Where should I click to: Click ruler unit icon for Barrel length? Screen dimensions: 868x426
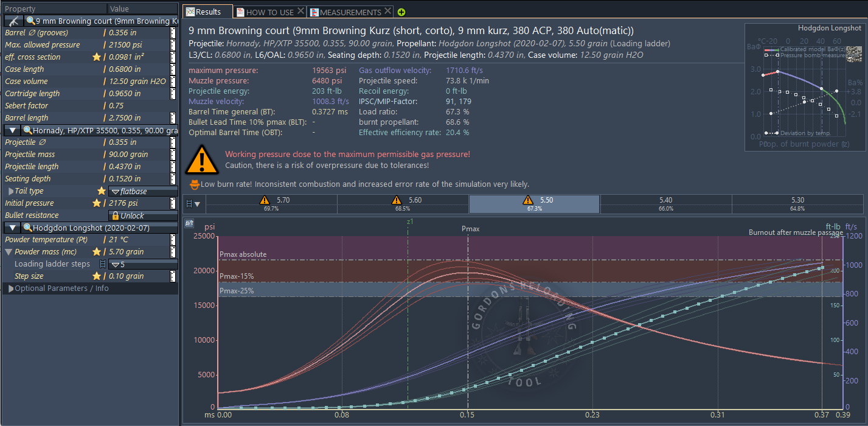click(173, 118)
